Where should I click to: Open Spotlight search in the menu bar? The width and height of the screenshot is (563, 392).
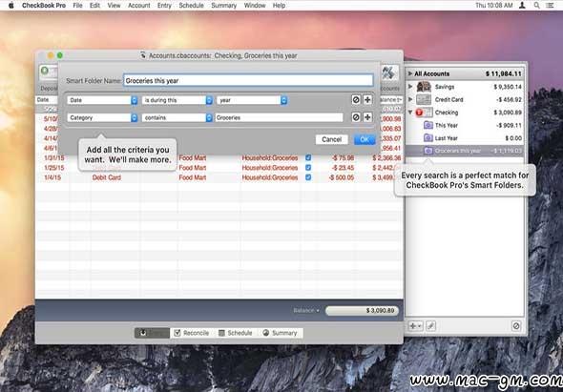(536, 6)
